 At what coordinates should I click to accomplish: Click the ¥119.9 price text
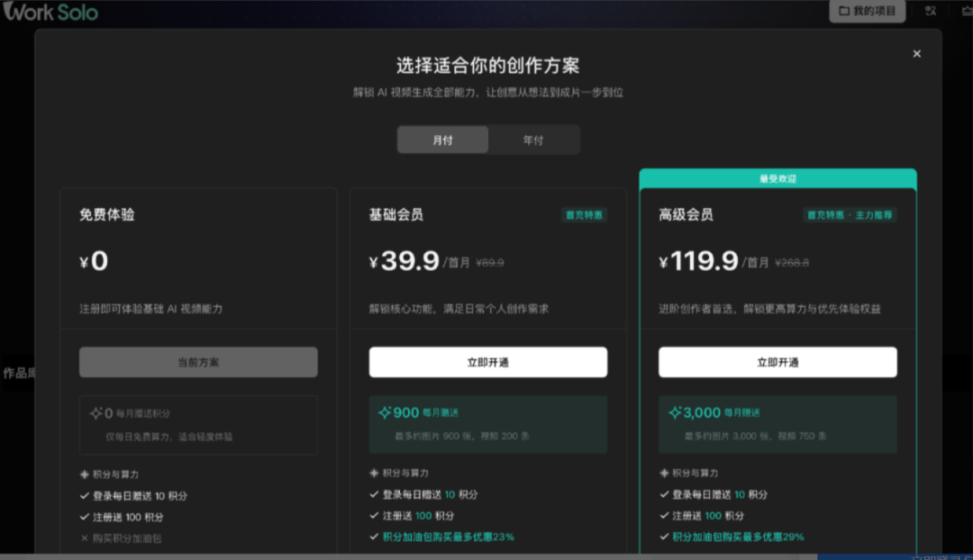coord(699,261)
